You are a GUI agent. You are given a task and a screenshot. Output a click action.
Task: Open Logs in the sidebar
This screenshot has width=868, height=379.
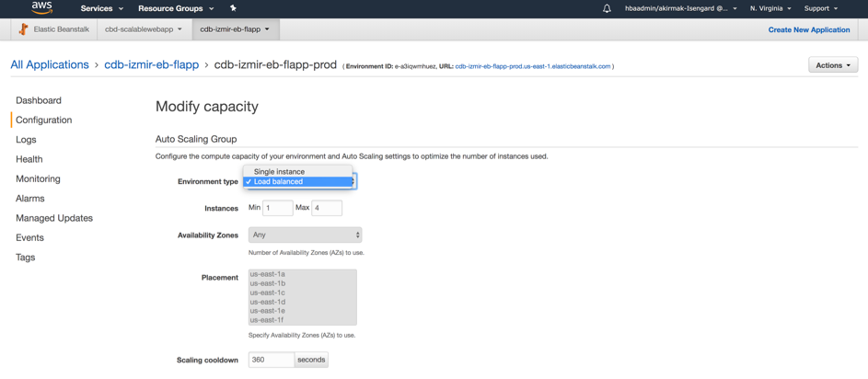click(26, 140)
